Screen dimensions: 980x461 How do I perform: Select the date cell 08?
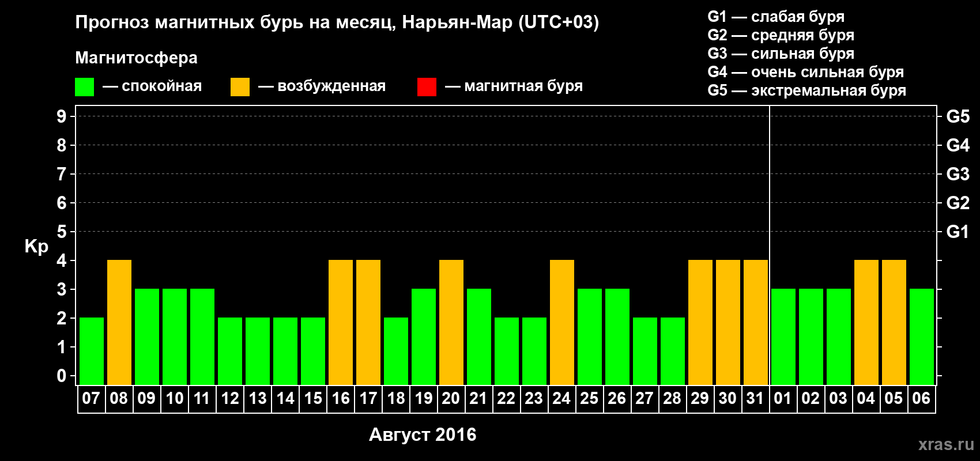119,399
